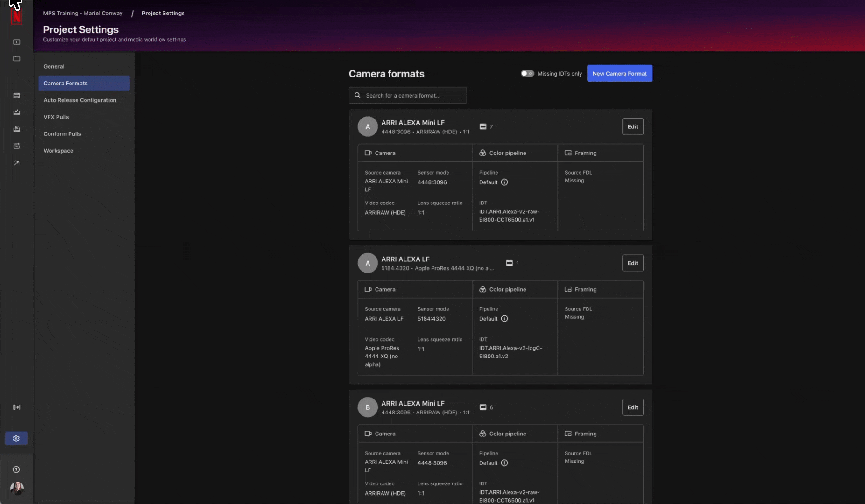
Task: Open the folder icon in left sidebar
Action: click(17, 59)
